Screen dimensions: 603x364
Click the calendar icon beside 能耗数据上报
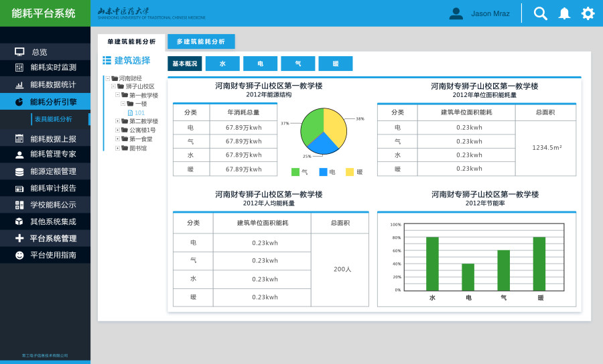tap(19, 139)
